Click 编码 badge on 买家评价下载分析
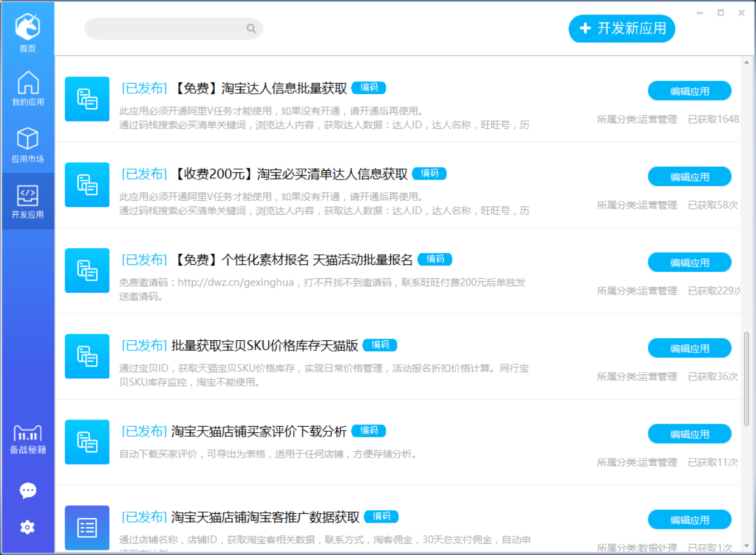The image size is (756, 555). tap(369, 431)
